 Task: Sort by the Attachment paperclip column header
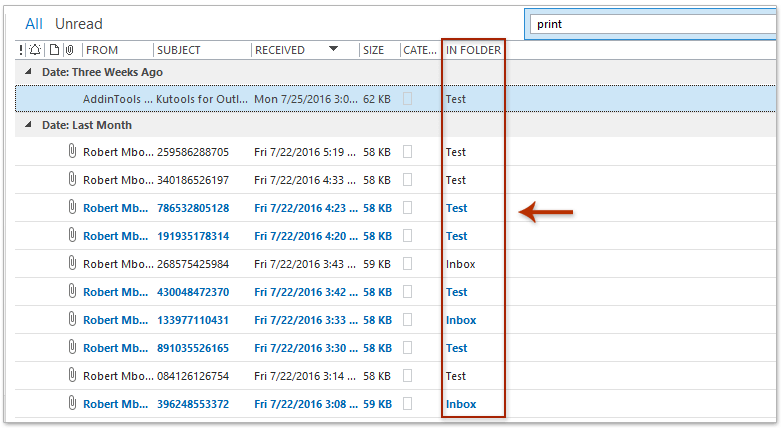click(69, 50)
